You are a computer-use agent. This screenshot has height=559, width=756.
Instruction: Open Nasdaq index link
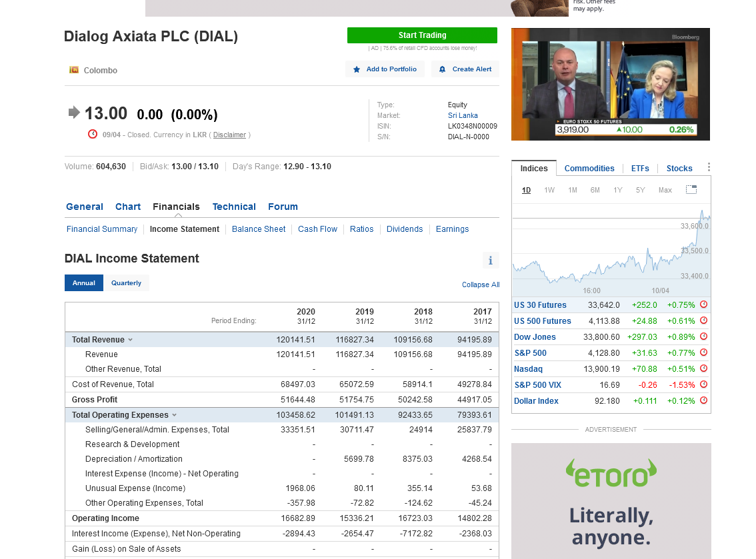click(x=529, y=368)
